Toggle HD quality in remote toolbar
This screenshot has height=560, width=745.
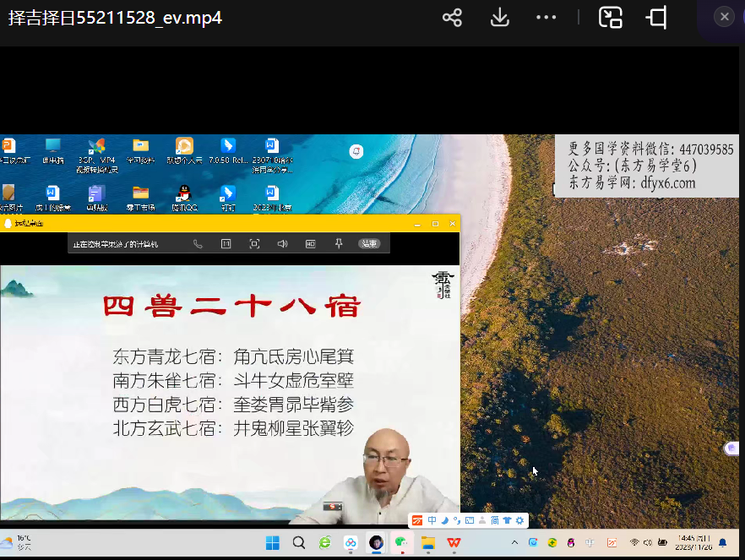coord(310,244)
